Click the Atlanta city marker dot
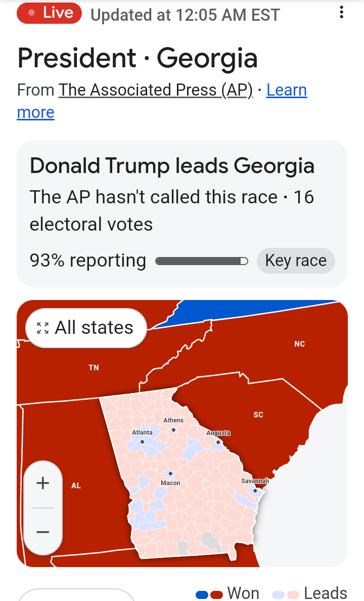 pos(143,442)
